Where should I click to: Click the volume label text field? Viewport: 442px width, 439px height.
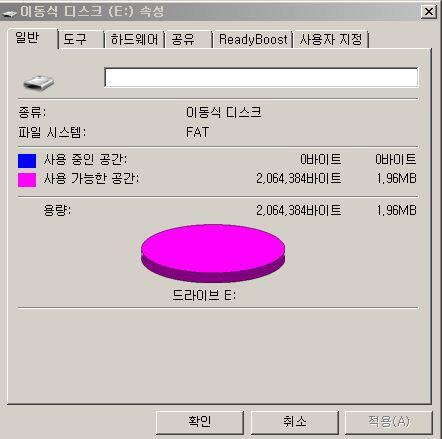click(x=261, y=77)
